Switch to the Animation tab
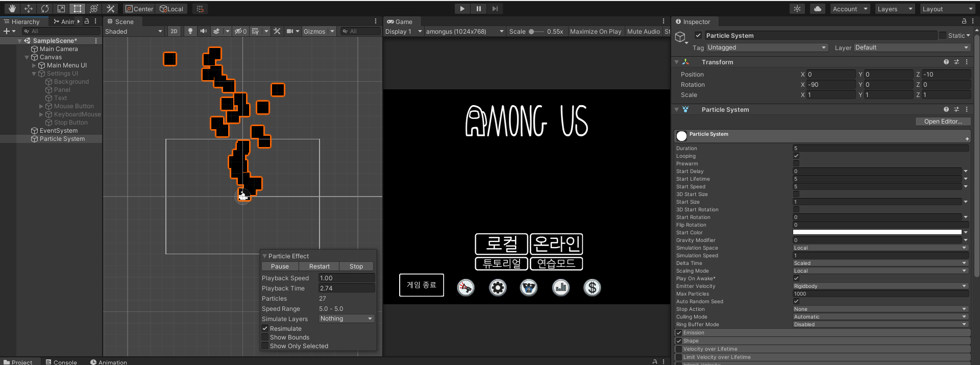This screenshot has width=980, height=365. 108,362
